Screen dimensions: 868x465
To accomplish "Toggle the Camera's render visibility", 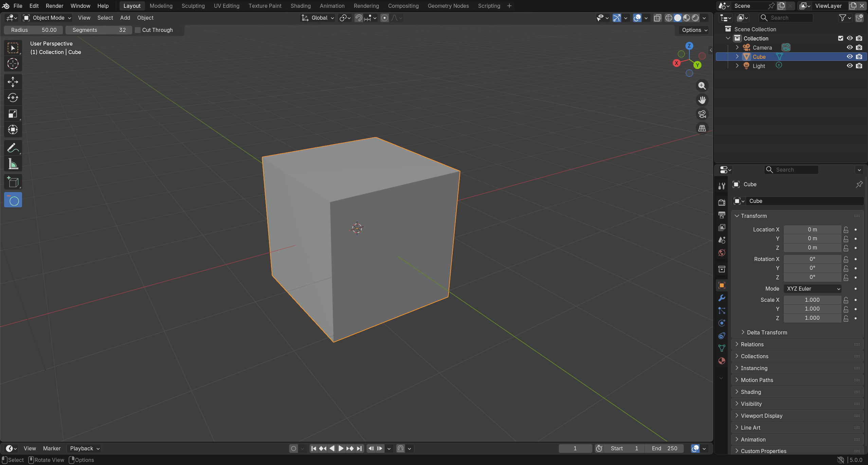I will click(x=860, y=47).
